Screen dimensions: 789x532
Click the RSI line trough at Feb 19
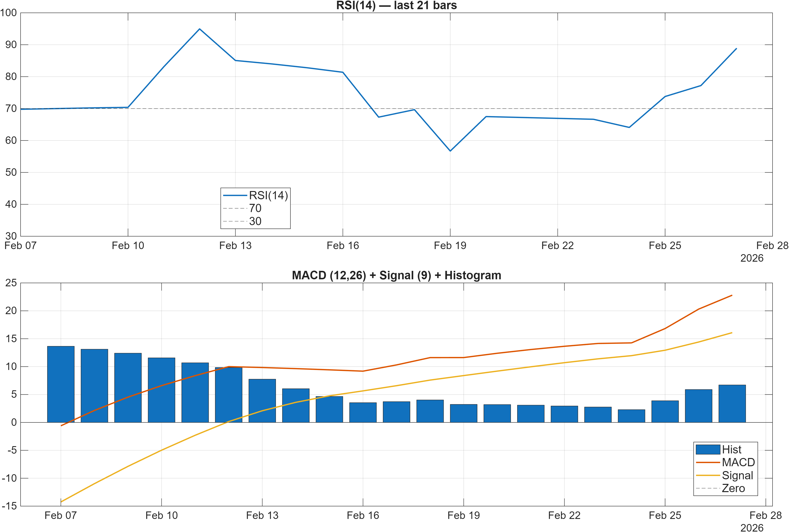coord(450,151)
